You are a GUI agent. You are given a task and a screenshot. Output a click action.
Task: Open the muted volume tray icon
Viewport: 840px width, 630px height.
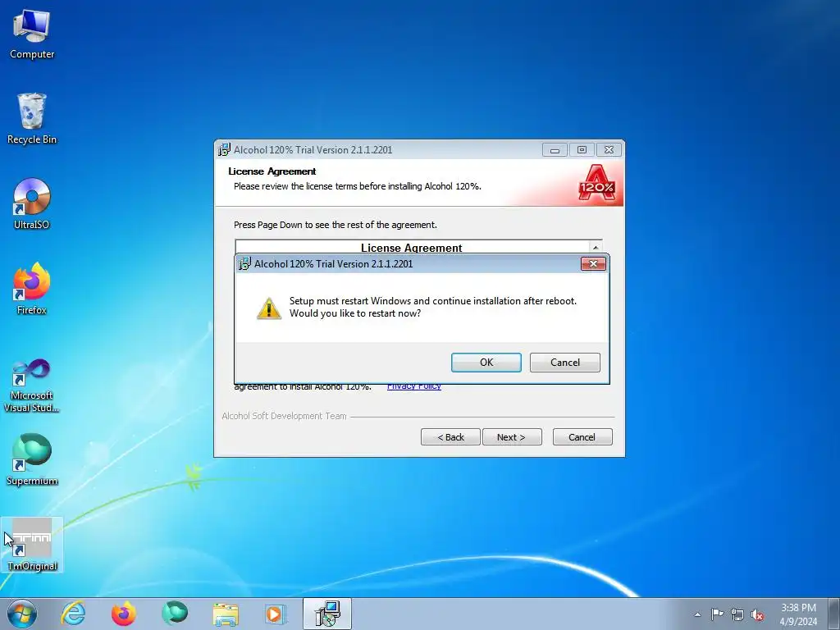tap(757, 614)
